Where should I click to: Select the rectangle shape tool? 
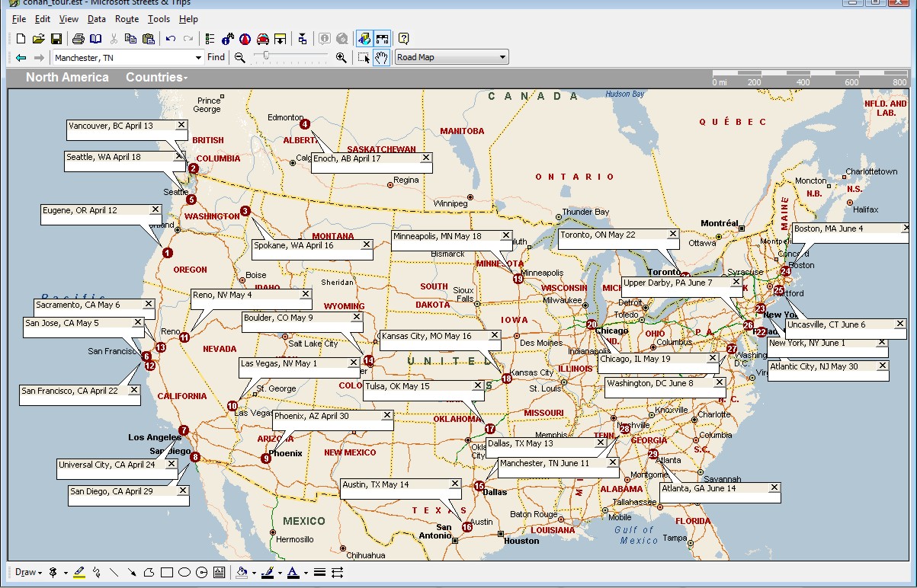pyautogui.click(x=166, y=572)
